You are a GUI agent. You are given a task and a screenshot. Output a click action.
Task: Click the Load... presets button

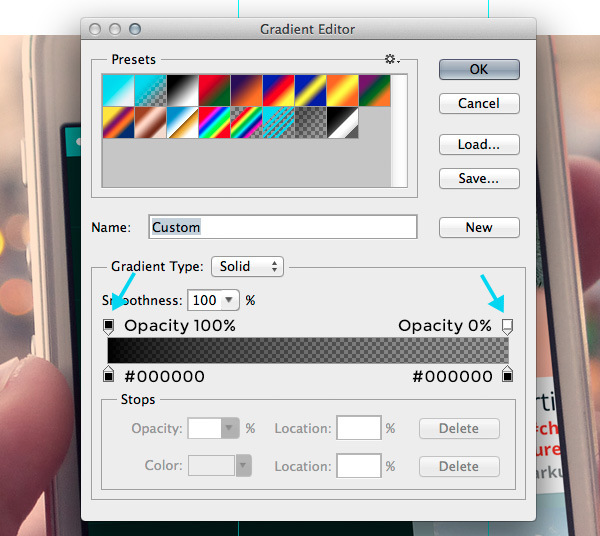pyautogui.click(x=479, y=145)
